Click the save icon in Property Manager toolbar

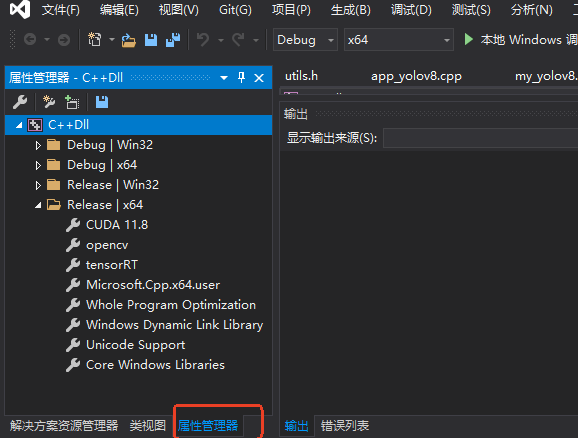coord(102,102)
